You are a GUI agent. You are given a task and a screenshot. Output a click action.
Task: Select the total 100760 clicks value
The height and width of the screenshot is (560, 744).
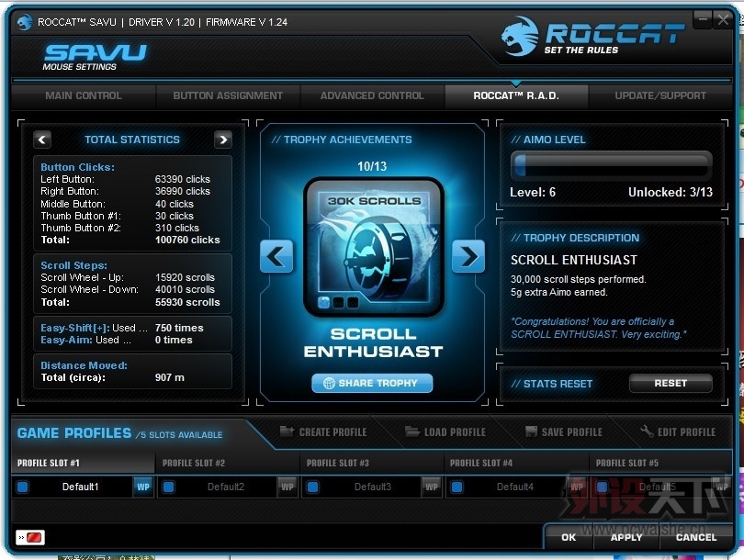[x=187, y=240]
